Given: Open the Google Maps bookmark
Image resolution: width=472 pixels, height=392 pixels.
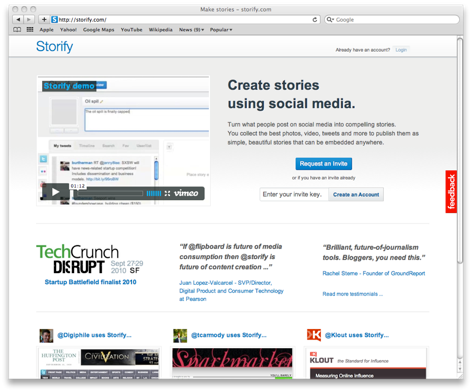Looking at the screenshot, I should click(98, 30).
